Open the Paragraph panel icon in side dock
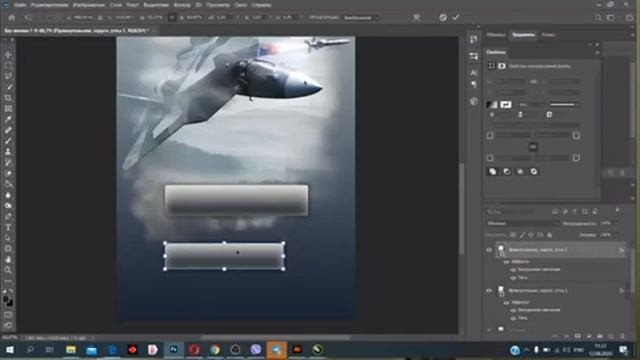Screen dimensions: 640x360 tap(473, 84)
